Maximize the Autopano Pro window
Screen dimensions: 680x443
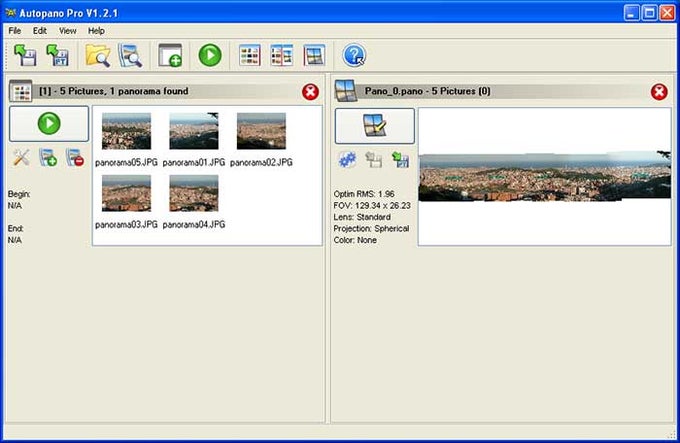tap(649, 13)
